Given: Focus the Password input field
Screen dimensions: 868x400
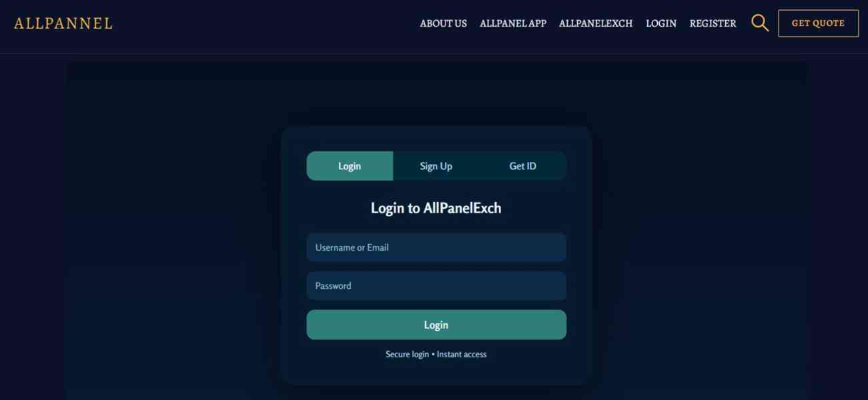Looking at the screenshot, I should tap(436, 286).
